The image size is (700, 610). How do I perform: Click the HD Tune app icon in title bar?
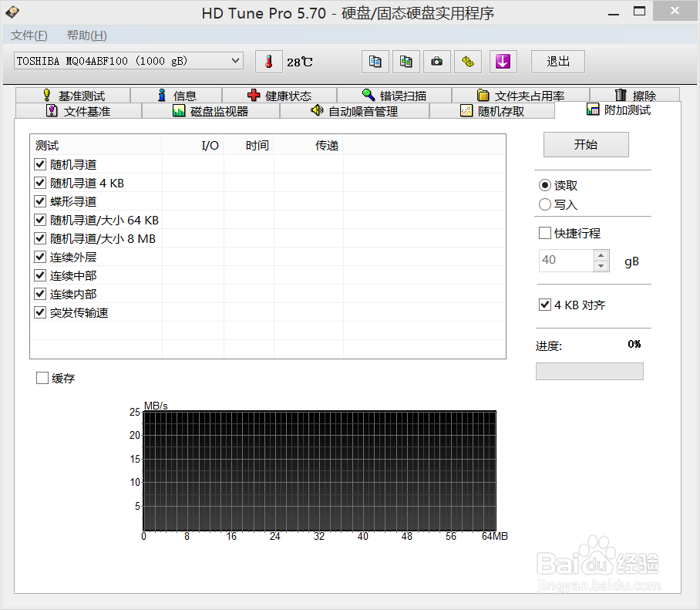click(x=12, y=12)
